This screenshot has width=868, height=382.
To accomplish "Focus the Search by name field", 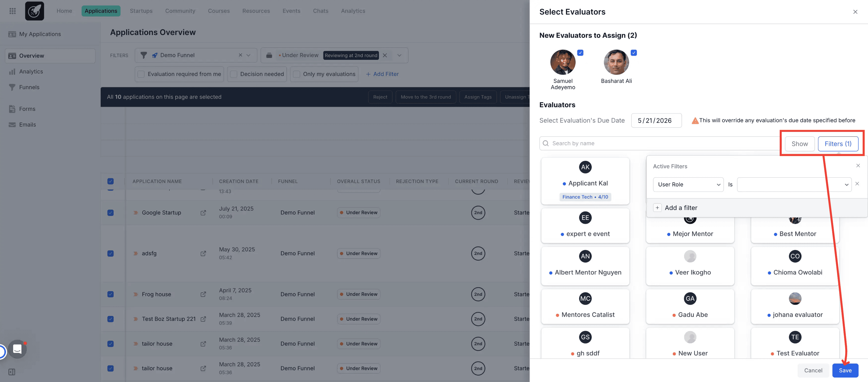I will pos(660,143).
